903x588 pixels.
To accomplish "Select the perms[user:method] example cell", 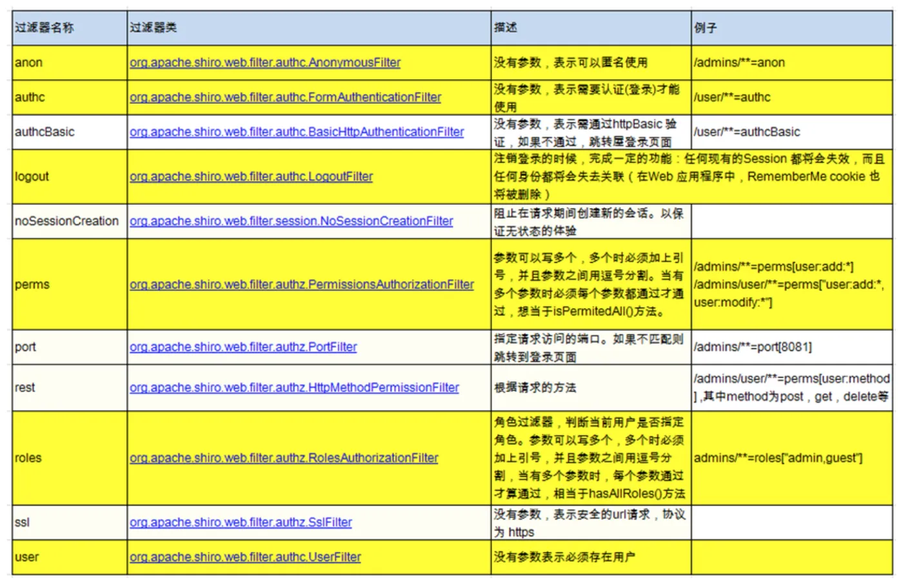I will pyautogui.click(x=792, y=387).
